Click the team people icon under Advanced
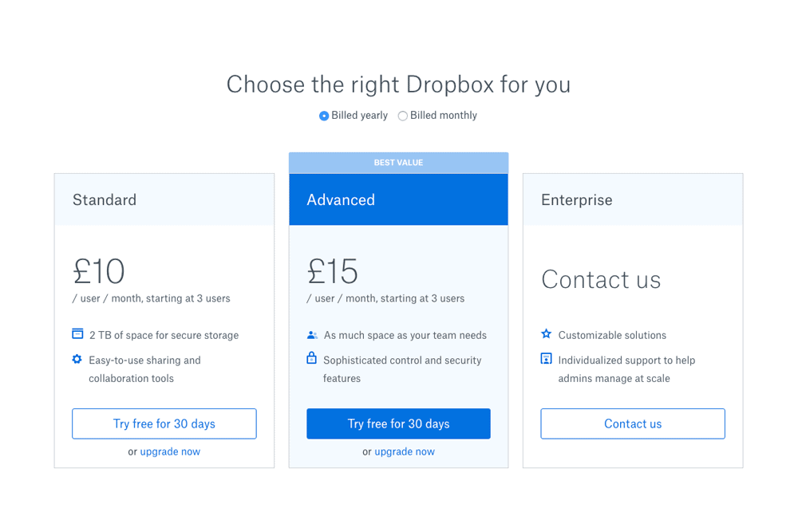The width and height of the screenshot is (798, 532). pos(312,335)
